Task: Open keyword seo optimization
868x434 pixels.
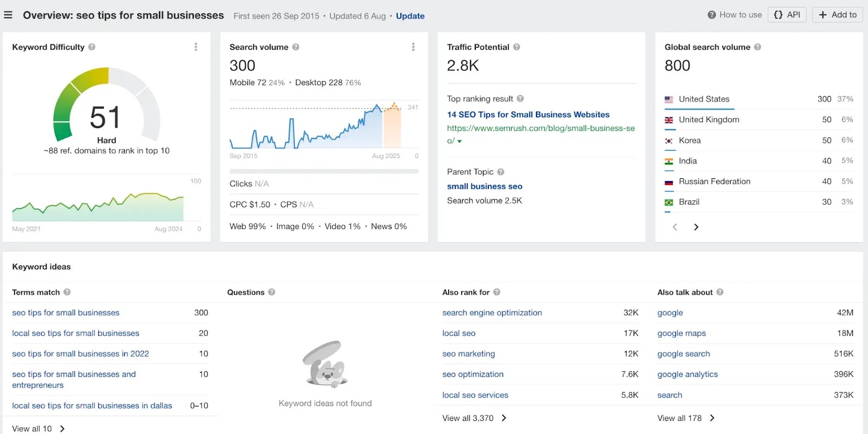Action: [x=473, y=374]
